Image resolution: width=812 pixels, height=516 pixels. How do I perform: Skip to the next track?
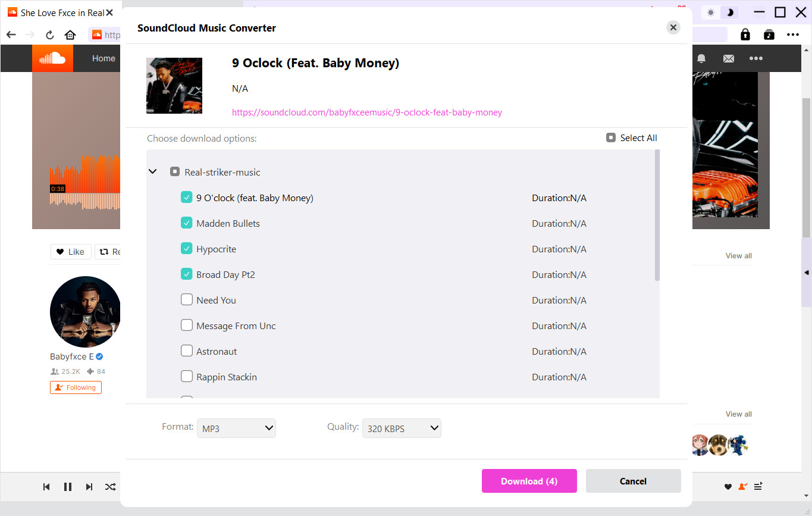89,487
